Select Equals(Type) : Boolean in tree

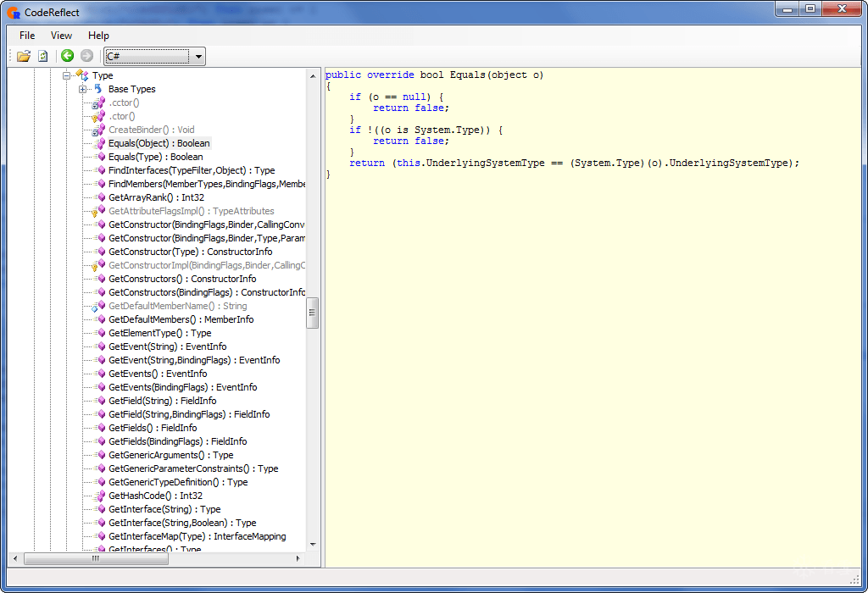(x=156, y=157)
